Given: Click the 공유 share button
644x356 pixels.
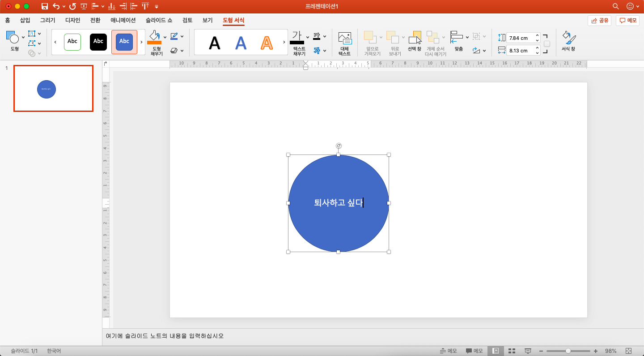Looking at the screenshot, I should tap(599, 21).
